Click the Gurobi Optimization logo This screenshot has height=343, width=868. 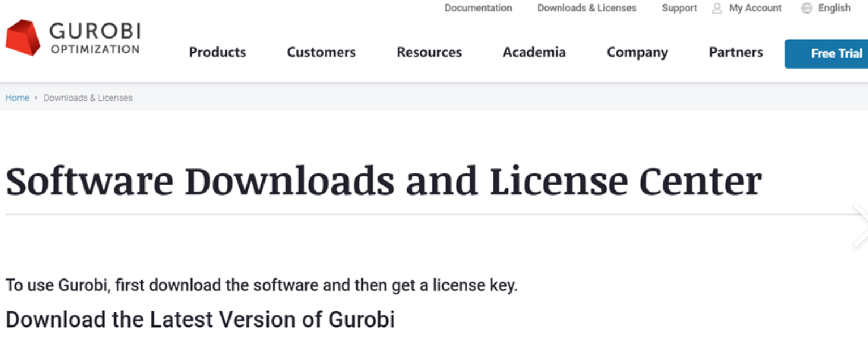[x=73, y=38]
